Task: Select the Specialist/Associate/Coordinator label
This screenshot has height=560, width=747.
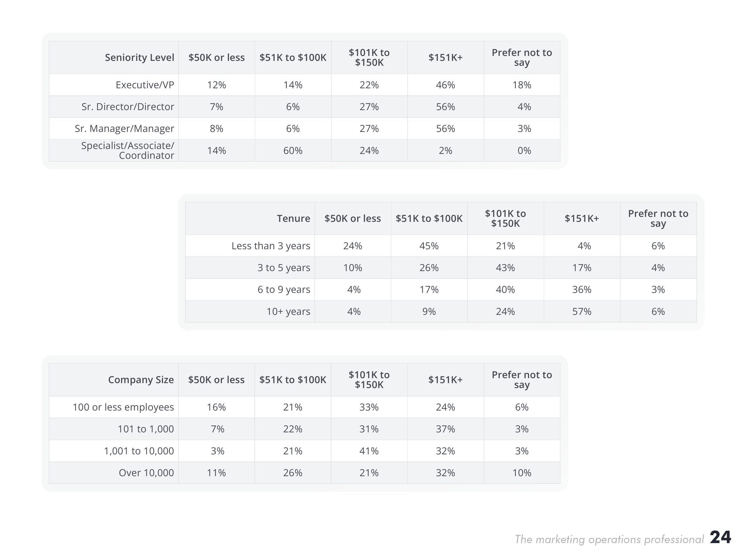Action: point(128,150)
